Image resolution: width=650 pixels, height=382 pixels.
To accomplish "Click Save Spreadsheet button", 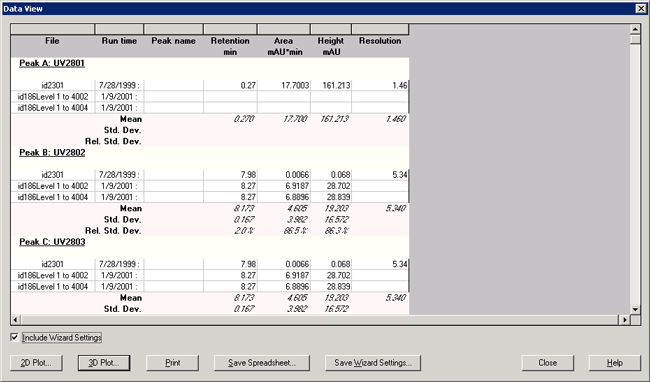I will [x=262, y=363].
